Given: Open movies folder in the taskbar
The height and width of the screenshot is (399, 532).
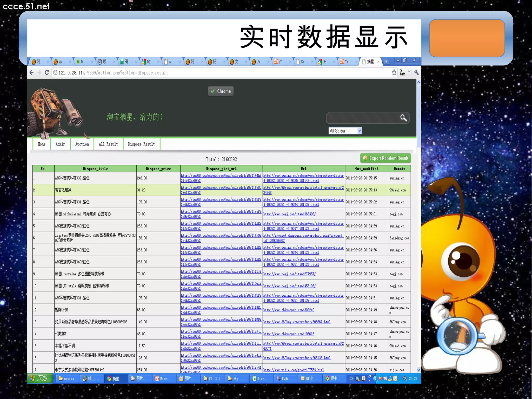Looking at the screenshot, I should 67,378.
